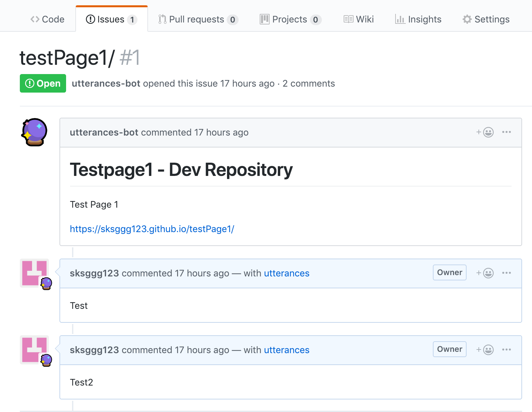
Task: Click '17 hours ago' timestamp on bot comment
Action: tap(221, 132)
